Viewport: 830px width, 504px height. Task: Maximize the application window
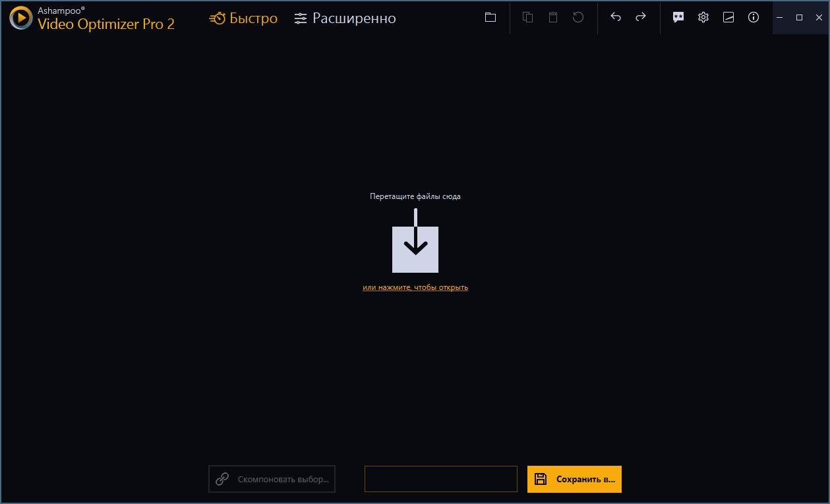tap(799, 18)
